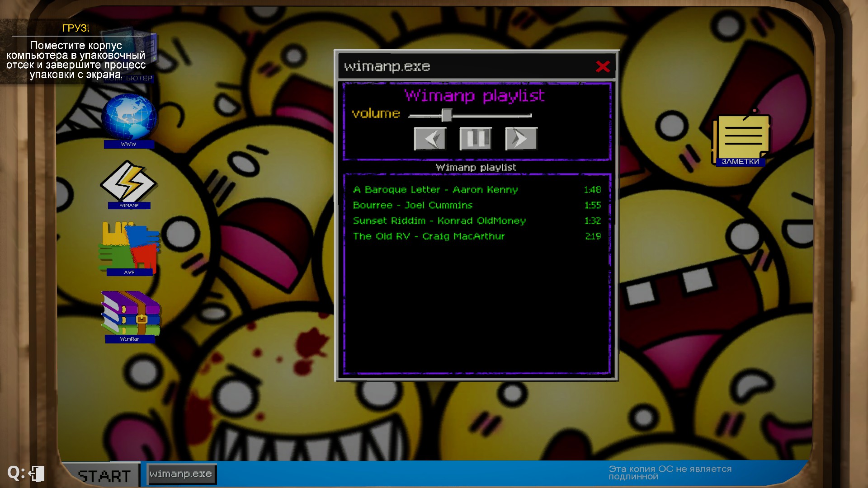Open the WimRar archive desktop icon
This screenshot has width=868, height=488.
130,317
